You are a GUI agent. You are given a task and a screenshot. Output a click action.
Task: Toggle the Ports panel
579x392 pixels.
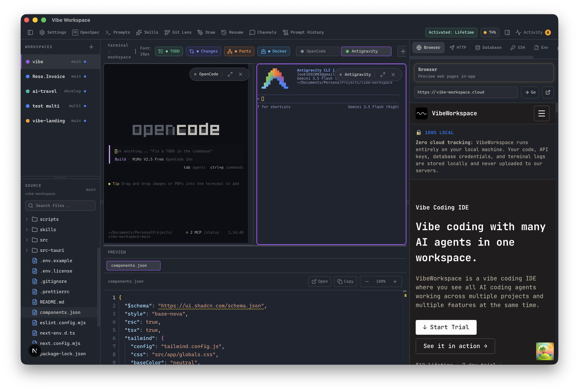[x=239, y=51]
